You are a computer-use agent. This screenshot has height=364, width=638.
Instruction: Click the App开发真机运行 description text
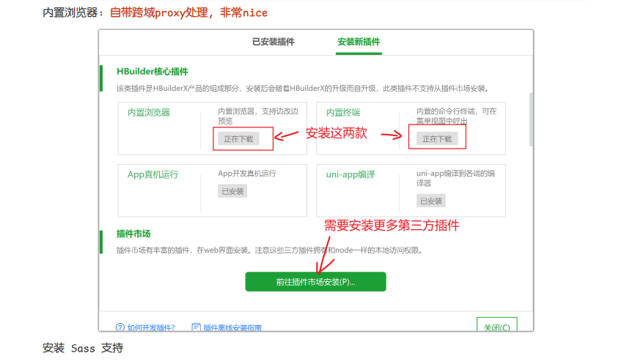point(247,174)
